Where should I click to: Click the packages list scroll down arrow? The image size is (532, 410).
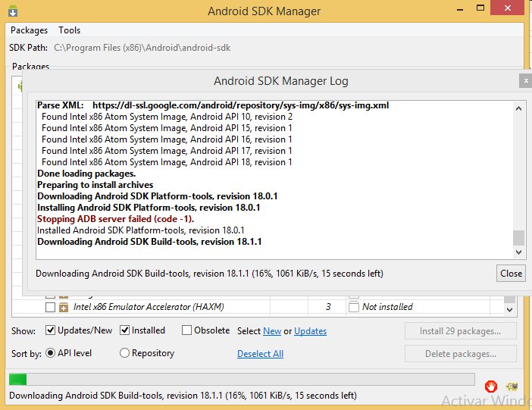point(509,309)
